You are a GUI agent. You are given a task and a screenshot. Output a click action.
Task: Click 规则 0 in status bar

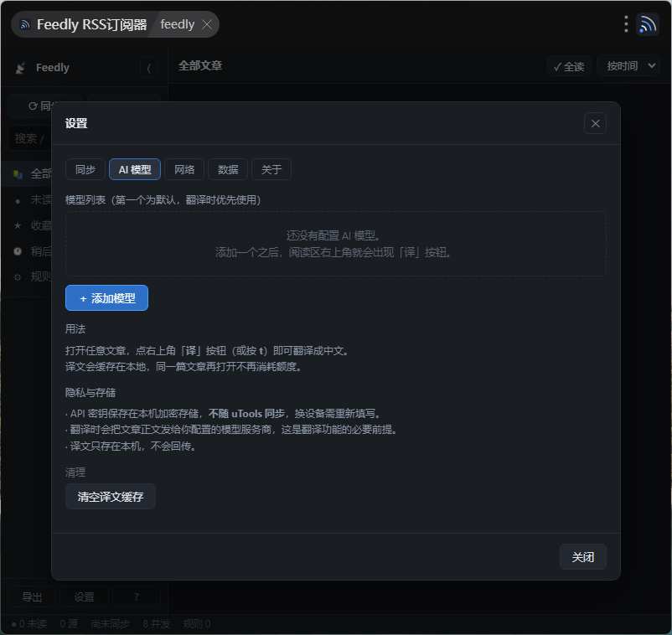pos(197,624)
